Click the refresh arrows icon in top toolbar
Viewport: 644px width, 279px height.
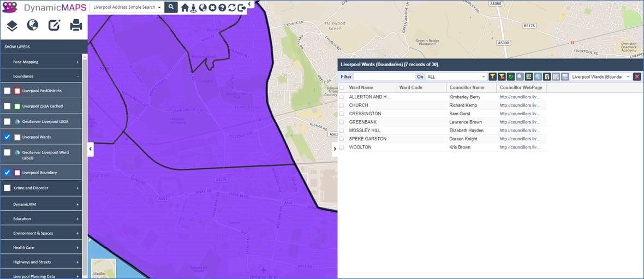coord(232,8)
